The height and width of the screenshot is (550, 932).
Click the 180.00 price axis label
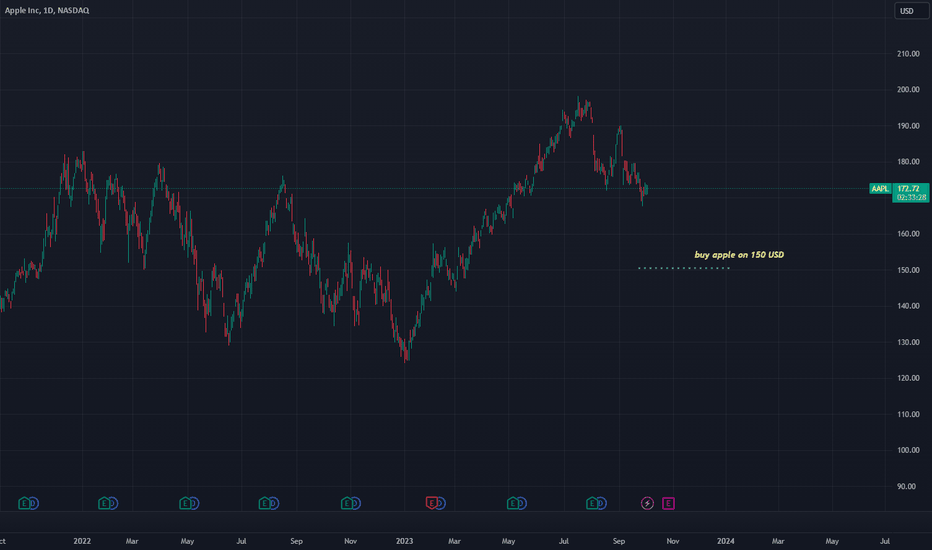(x=908, y=162)
